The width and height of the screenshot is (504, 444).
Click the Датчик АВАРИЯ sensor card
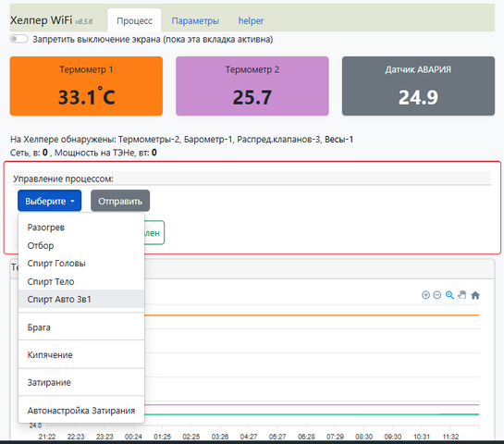tap(418, 86)
